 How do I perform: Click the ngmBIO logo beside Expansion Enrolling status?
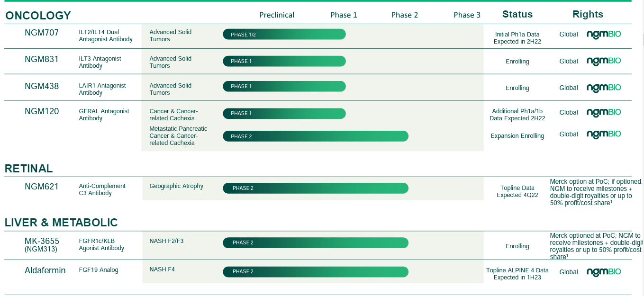pos(603,135)
